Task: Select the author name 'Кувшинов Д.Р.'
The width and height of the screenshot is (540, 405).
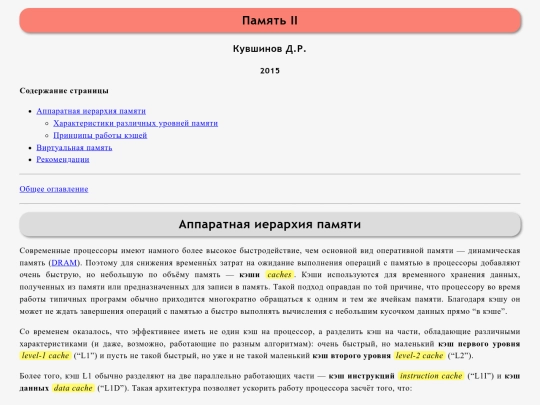Action: point(270,49)
